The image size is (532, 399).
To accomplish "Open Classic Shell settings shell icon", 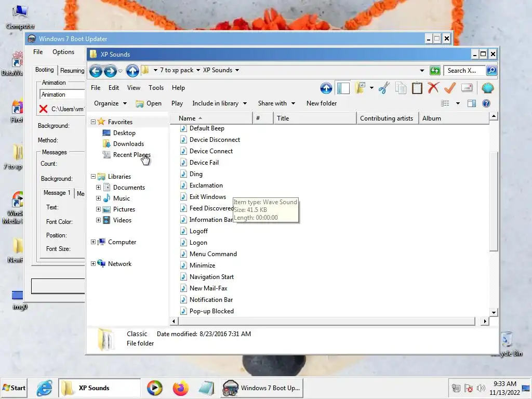I will point(487,88).
